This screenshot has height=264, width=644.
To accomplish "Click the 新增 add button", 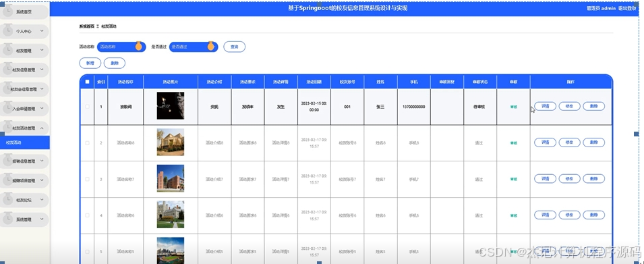I will point(90,63).
